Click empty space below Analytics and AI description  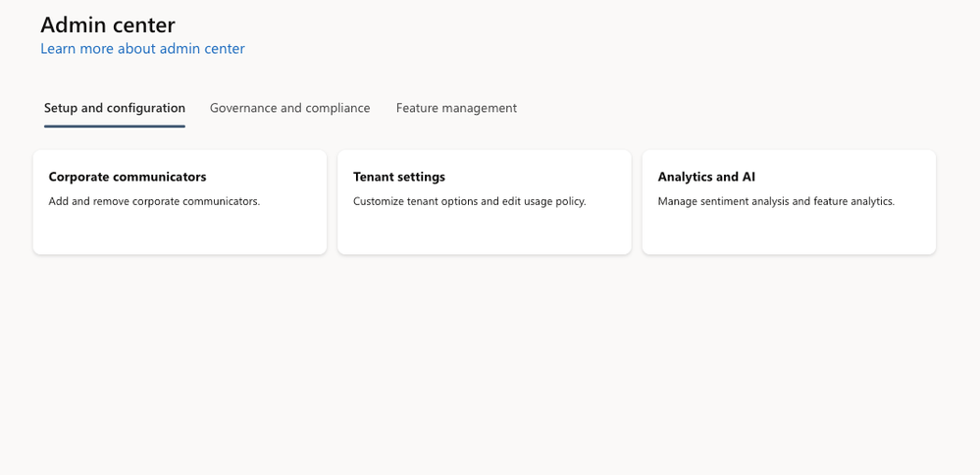click(789, 233)
